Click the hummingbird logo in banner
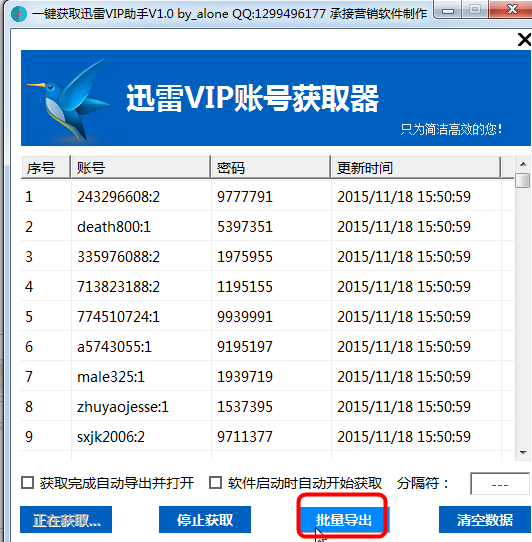532x542 pixels. pos(69,100)
